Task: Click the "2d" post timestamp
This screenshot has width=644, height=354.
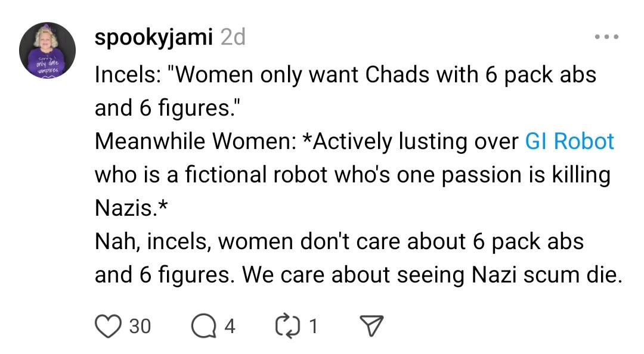Action: click(233, 38)
